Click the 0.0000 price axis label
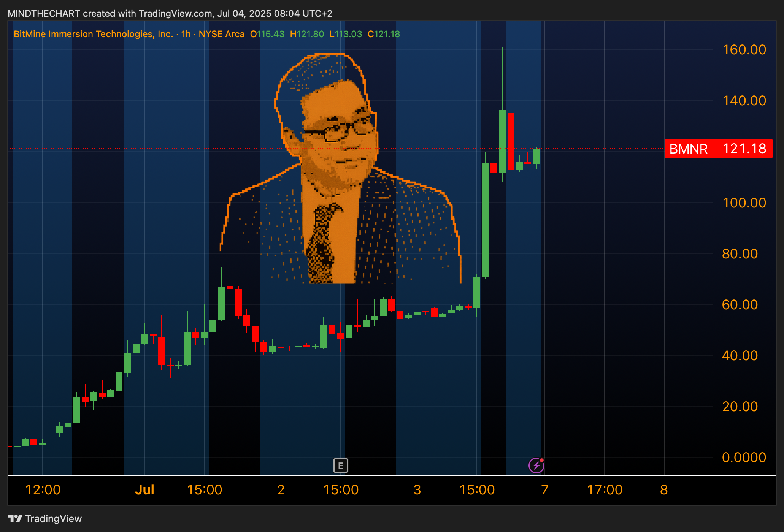Image resolution: width=784 pixels, height=532 pixels. point(744,458)
